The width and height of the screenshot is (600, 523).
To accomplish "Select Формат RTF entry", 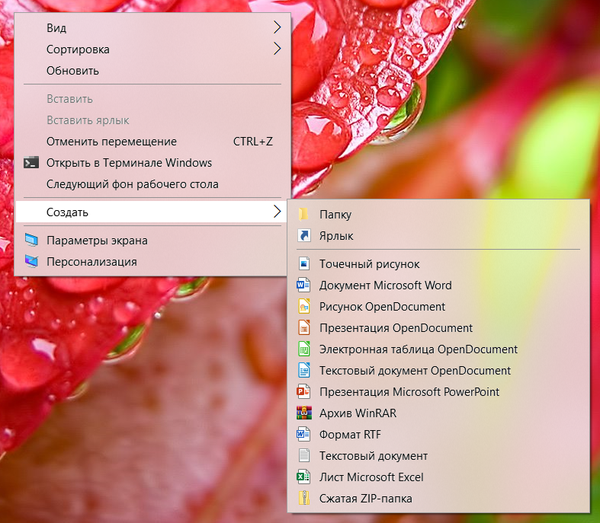I will 350,435.
